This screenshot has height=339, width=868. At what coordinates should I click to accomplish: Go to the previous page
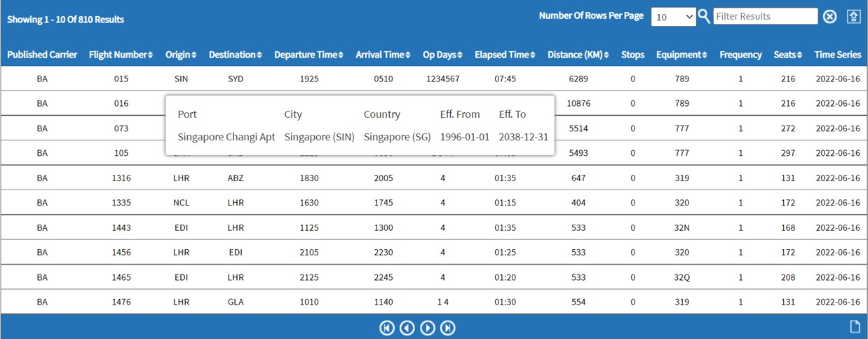click(x=407, y=328)
